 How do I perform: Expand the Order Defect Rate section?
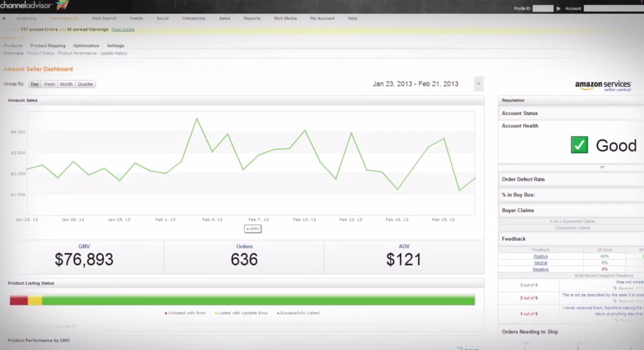point(523,179)
